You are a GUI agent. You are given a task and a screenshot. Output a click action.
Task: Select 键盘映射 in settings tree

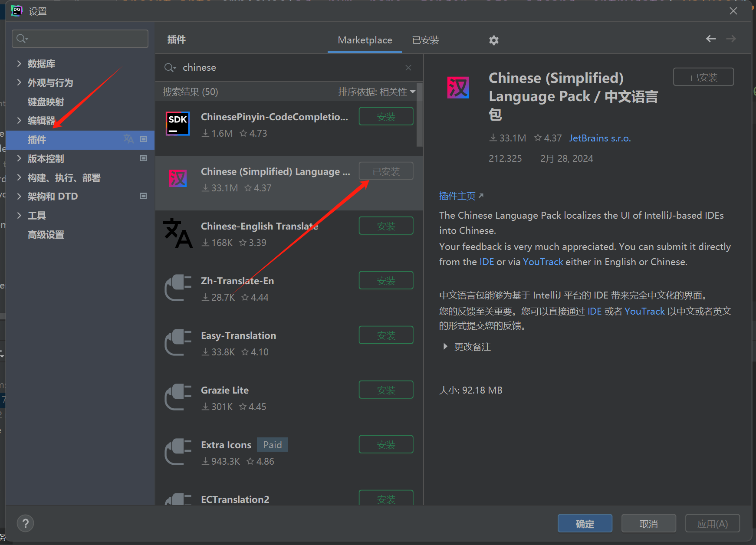click(x=46, y=102)
